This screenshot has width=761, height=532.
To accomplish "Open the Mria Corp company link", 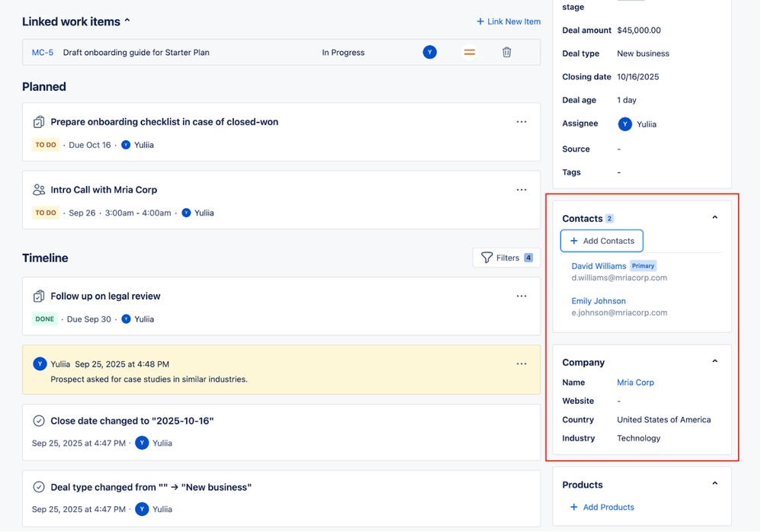I will coord(635,383).
